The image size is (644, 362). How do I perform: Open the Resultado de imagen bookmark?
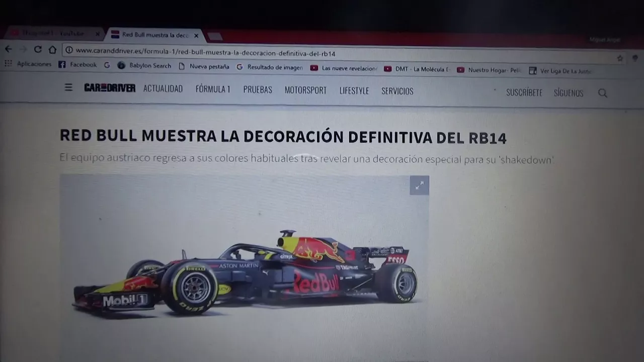point(270,67)
